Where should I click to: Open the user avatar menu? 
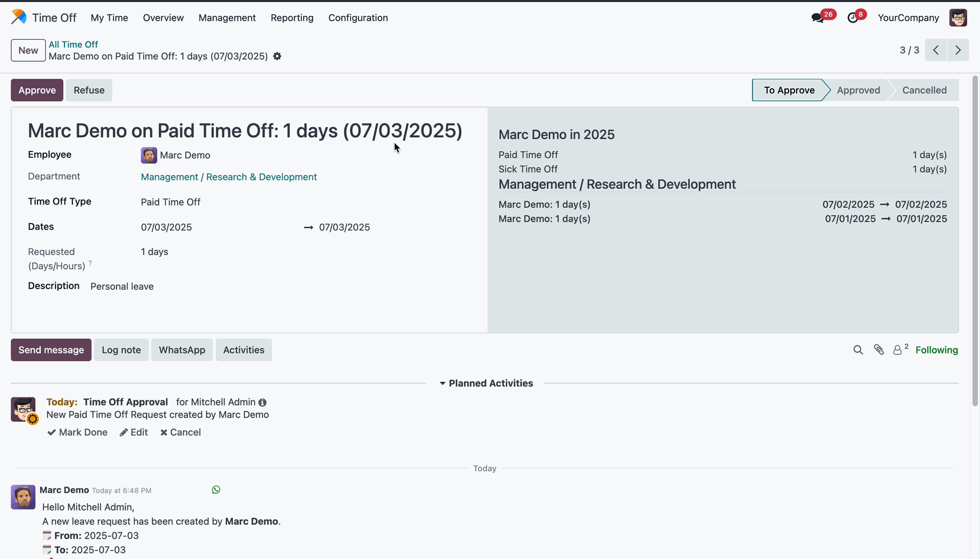(x=958, y=18)
